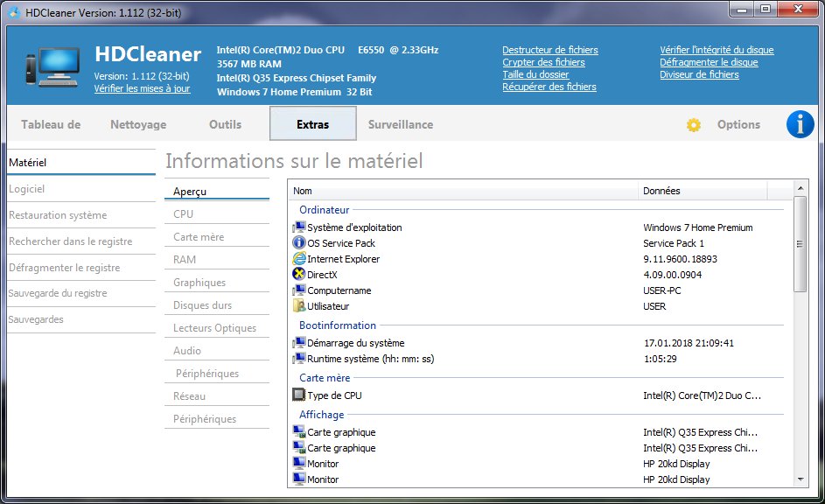Screen dimensions: 825x504
Task: Go to the Outils tab
Action: [x=225, y=124]
